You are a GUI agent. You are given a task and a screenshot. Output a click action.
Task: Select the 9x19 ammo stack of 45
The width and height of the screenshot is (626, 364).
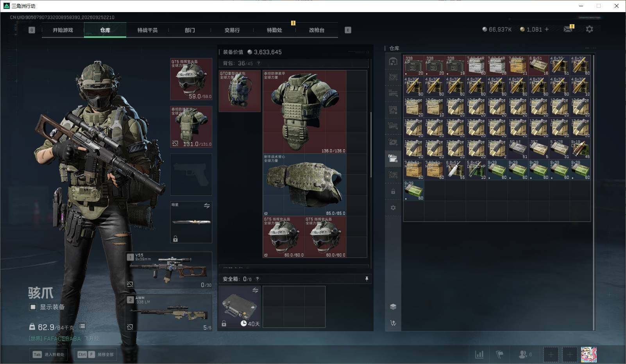(x=581, y=149)
